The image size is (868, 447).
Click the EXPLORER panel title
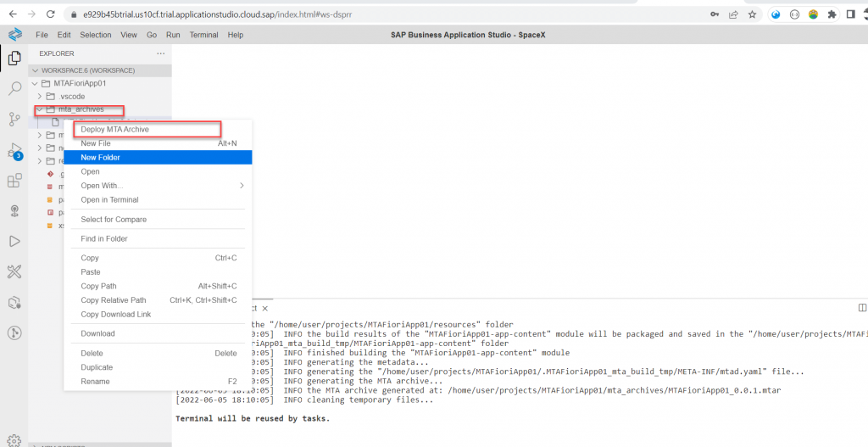57,53
